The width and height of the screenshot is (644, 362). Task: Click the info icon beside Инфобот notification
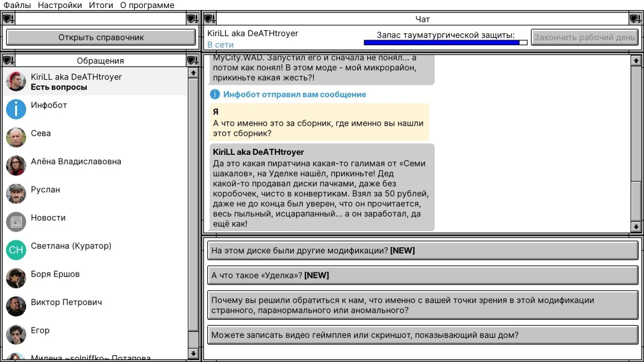(x=215, y=95)
